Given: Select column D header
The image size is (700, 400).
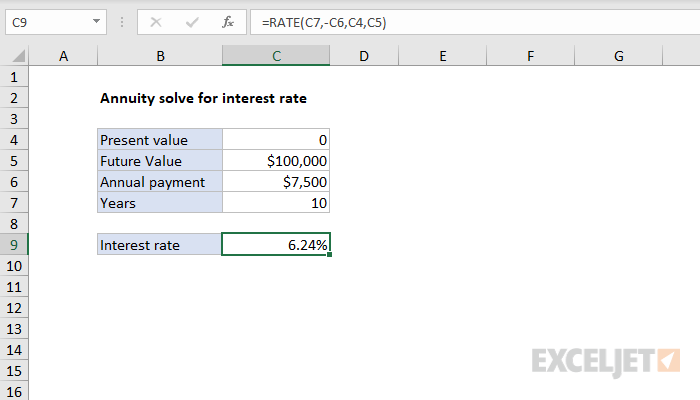Looking at the screenshot, I should tap(364, 56).
